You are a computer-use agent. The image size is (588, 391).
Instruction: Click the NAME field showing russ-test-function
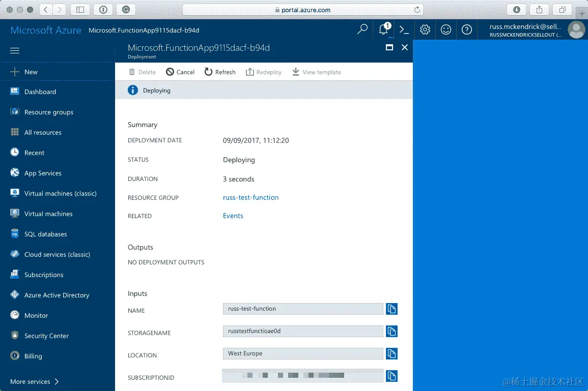click(x=303, y=309)
